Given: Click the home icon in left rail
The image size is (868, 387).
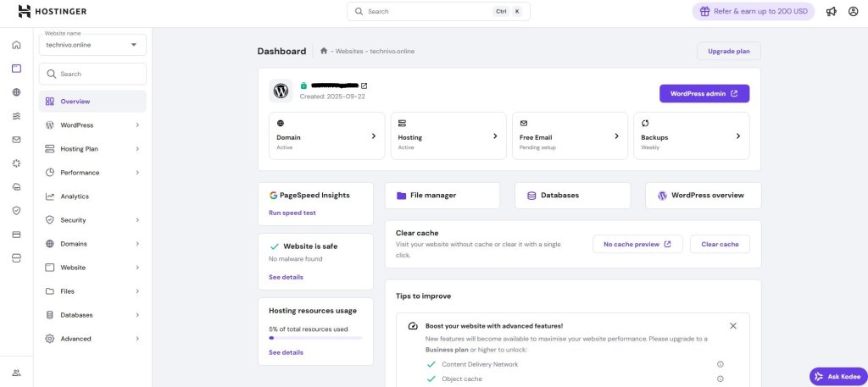Looking at the screenshot, I should click(x=16, y=45).
